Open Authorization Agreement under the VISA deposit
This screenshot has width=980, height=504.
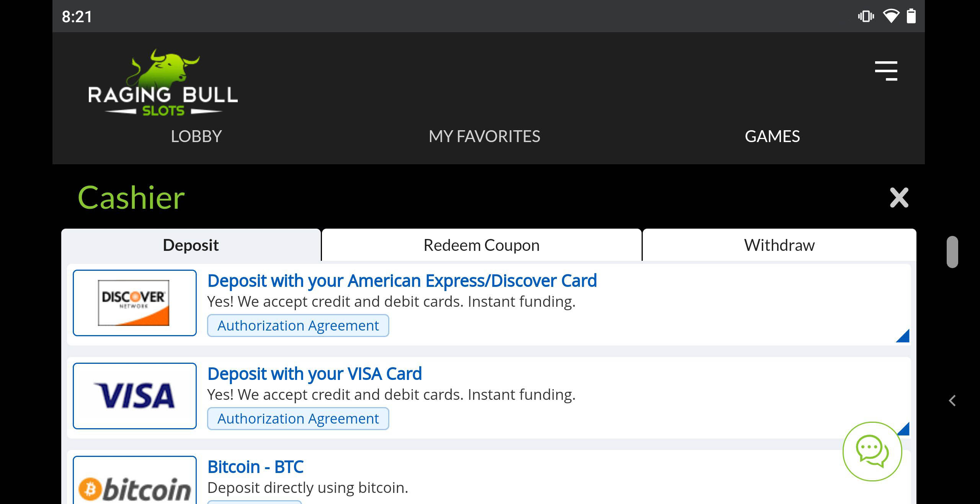click(x=298, y=419)
